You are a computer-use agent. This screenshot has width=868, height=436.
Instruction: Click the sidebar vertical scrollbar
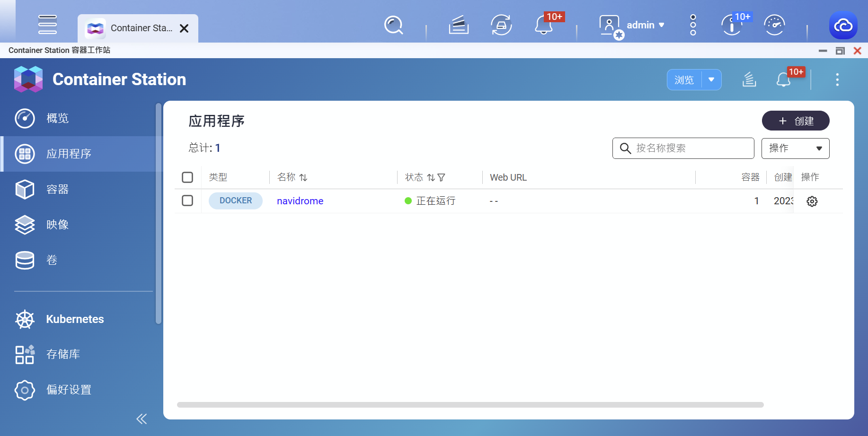[x=159, y=213]
